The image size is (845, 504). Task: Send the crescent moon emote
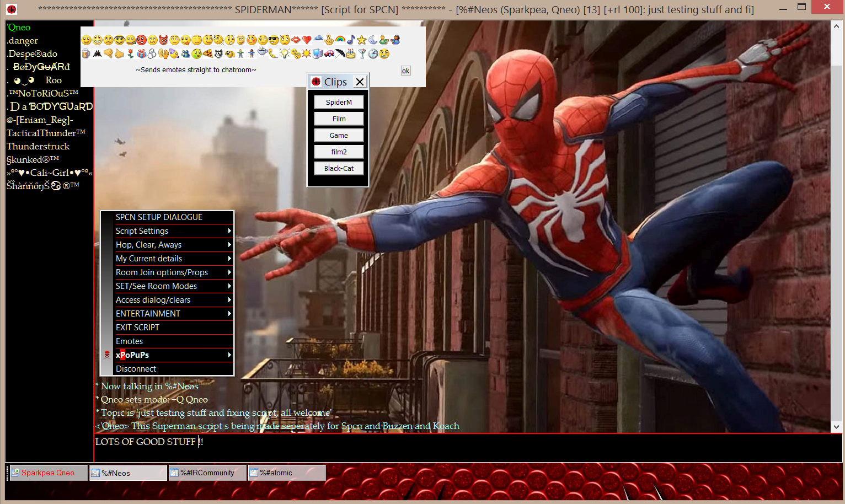click(373, 40)
